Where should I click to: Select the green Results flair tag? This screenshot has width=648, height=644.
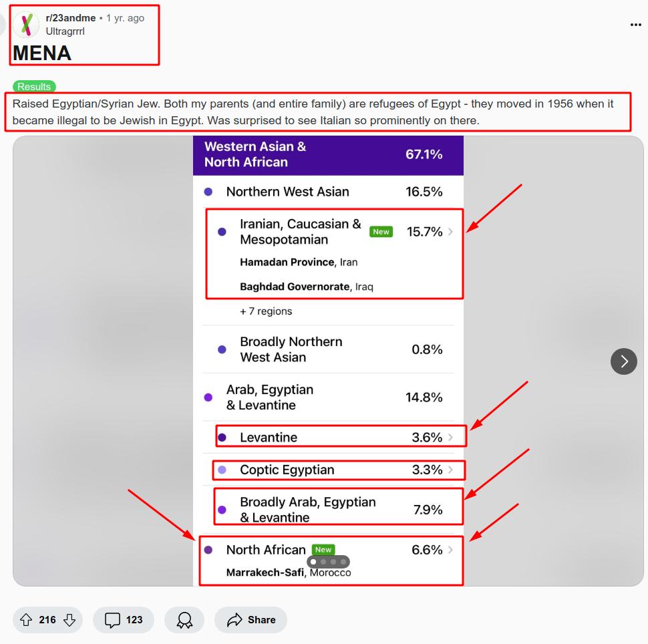pyautogui.click(x=34, y=87)
